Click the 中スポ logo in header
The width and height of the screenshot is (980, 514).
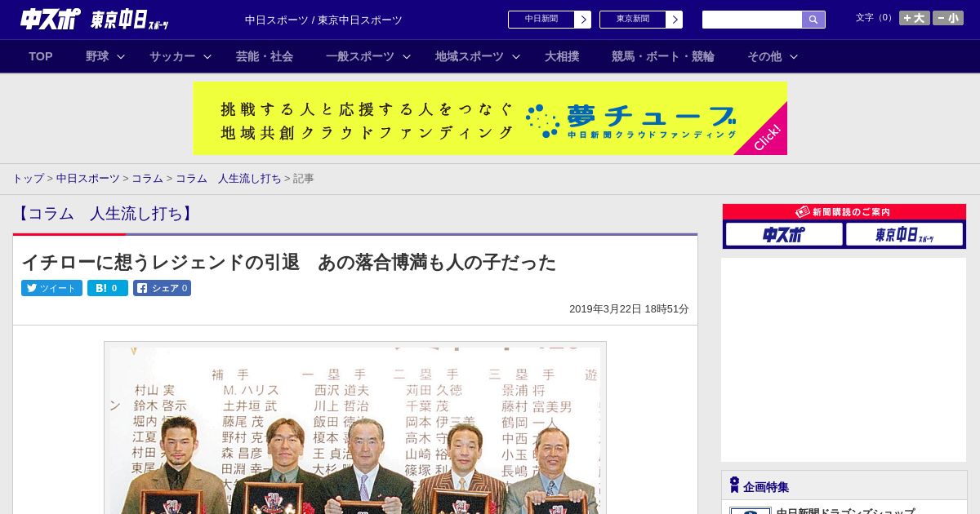51,19
